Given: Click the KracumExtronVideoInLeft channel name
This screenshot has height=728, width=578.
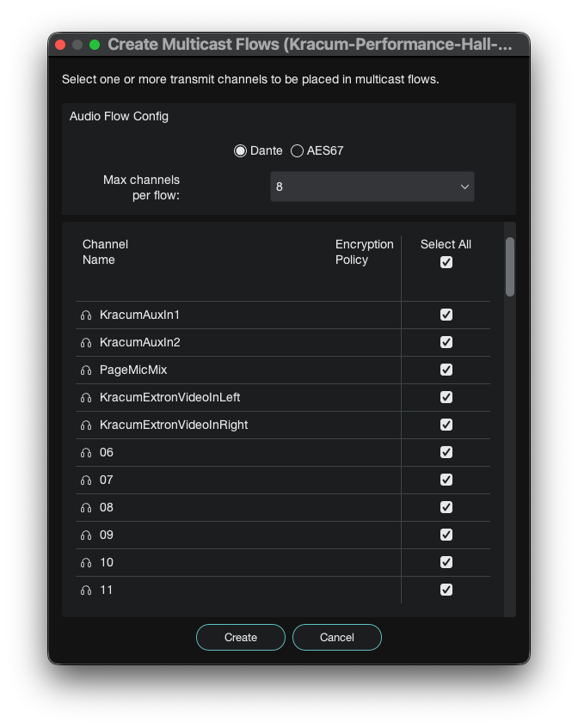Looking at the screenshot, I should click(x=169, y=397).
